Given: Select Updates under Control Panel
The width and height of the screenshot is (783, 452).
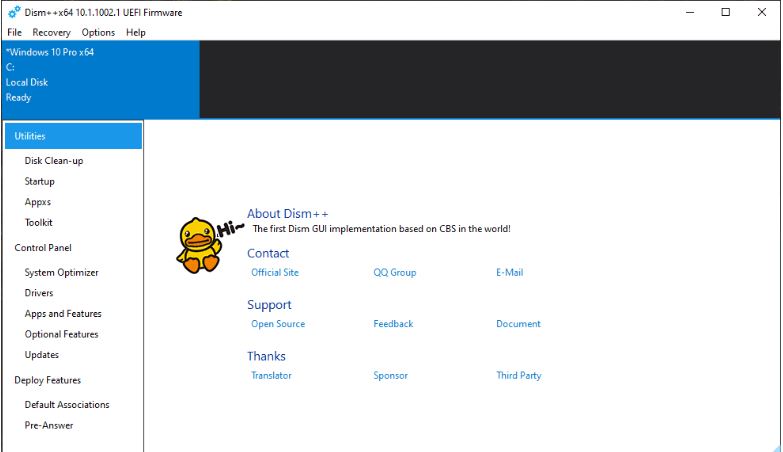Looking at the screenshot, I should (x=42, y=355).
